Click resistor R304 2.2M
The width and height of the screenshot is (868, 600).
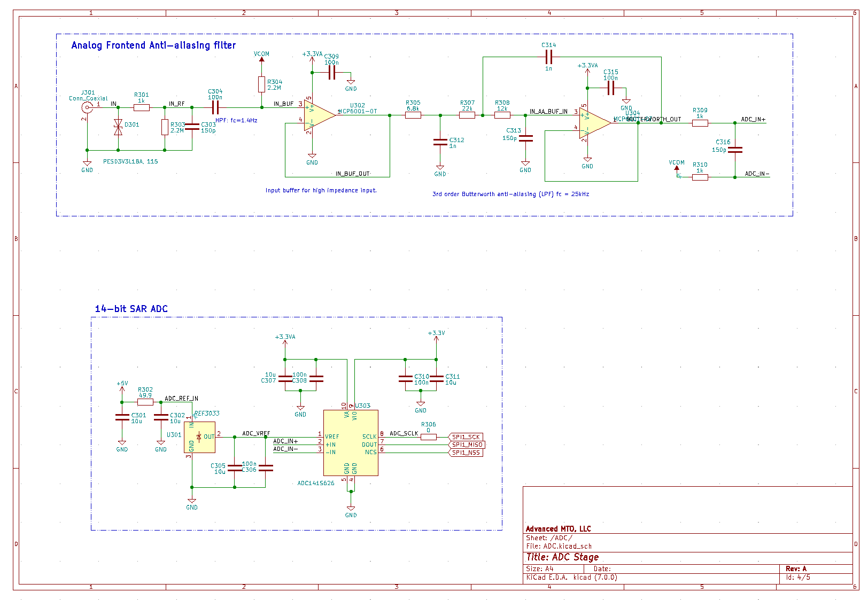coord(261,84)
